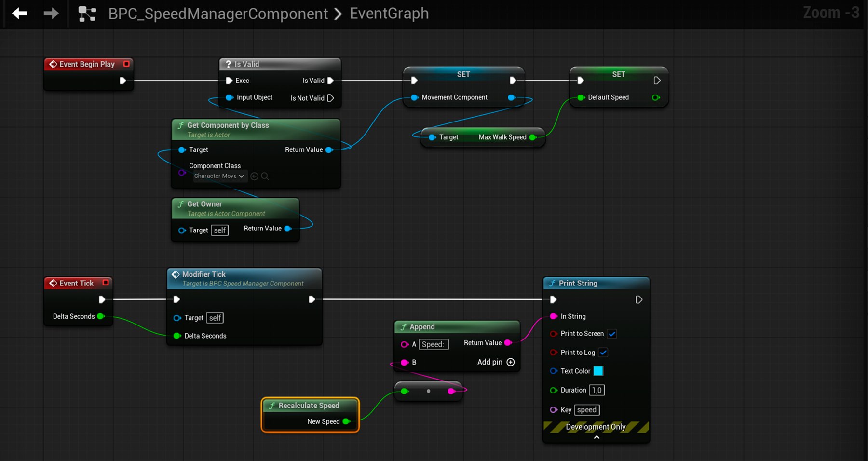Click the SET Movement Component output value pin
Image resolution: width=868 pixels, height=461 pixels.
(512, 97)
